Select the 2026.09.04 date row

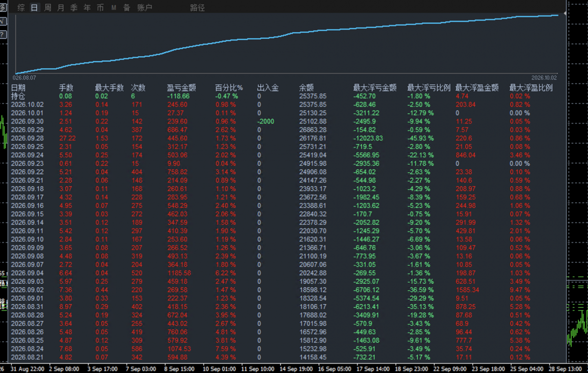click(27, 273)
